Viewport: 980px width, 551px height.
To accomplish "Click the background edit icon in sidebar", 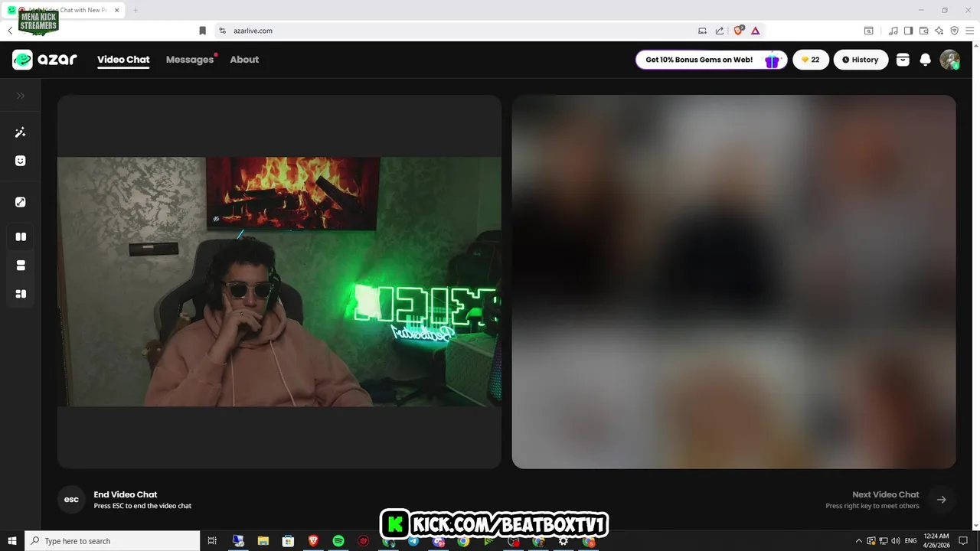I will pos(21,202).
